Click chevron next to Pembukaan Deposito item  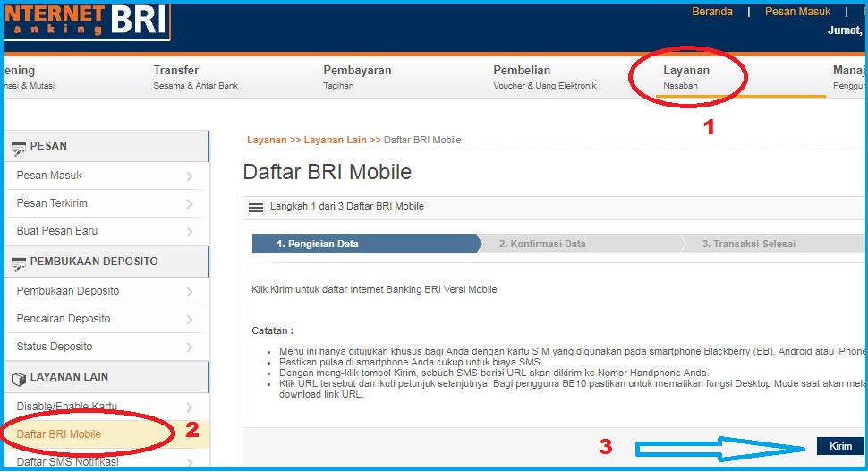point(190,292)
